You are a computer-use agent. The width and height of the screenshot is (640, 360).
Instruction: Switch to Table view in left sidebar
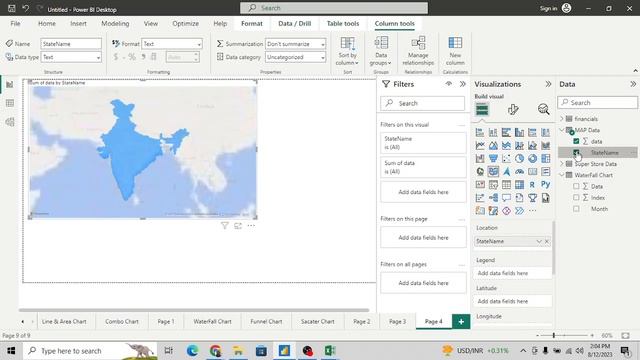10,103
